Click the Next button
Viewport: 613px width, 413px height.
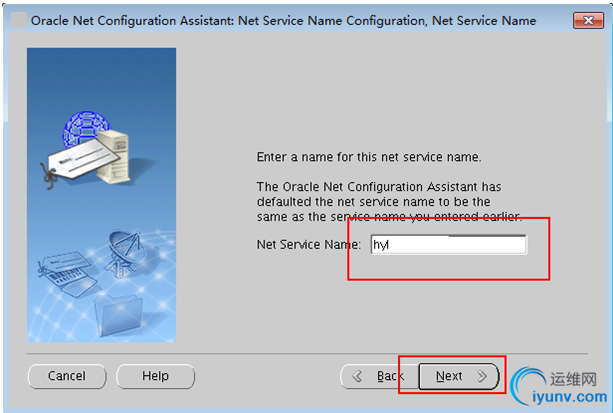[x=458, y=376]
